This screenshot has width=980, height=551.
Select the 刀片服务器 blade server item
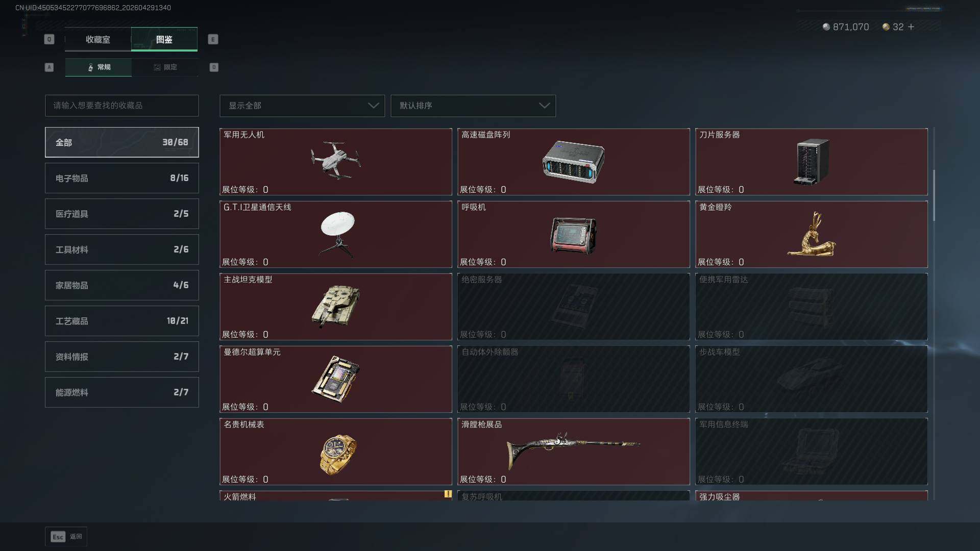click(812, 162)
